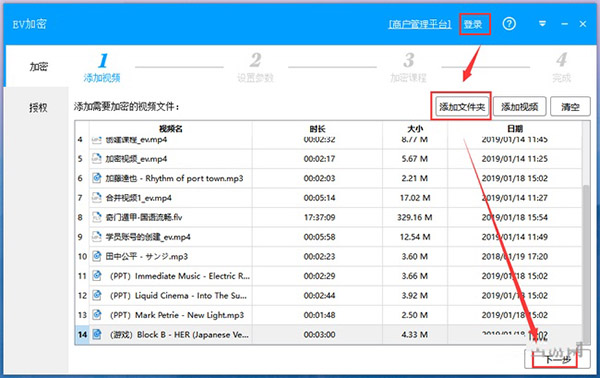The image size is (600, 378).
Task: Click file icon of 加密视频_ev.mp4
Action: [97, 158]
